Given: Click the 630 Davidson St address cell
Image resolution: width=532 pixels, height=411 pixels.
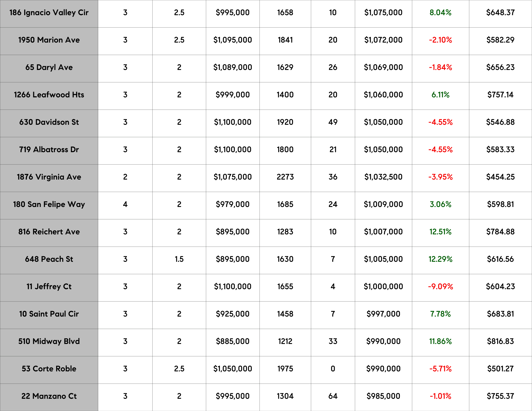Looking at the screenshot, I should [49, 122].
